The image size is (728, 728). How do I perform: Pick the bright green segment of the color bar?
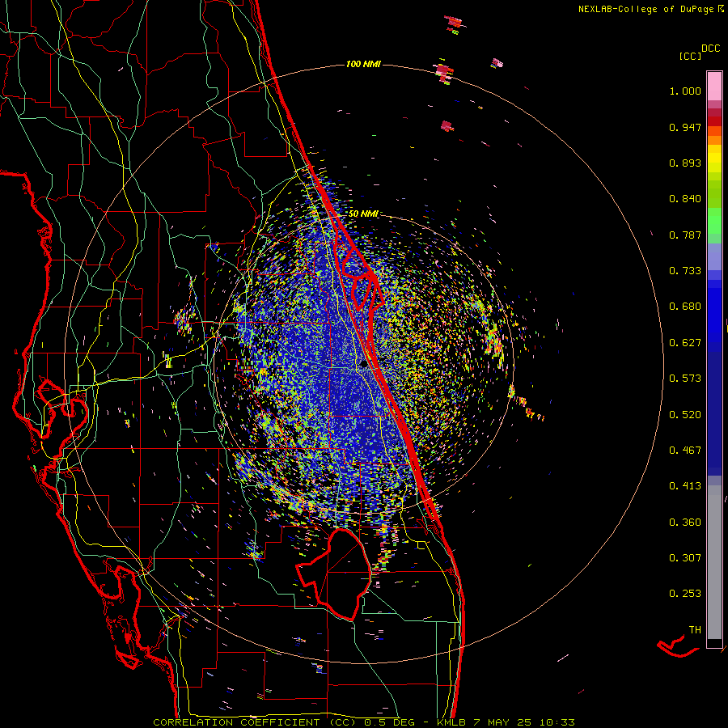pos(714,221)
